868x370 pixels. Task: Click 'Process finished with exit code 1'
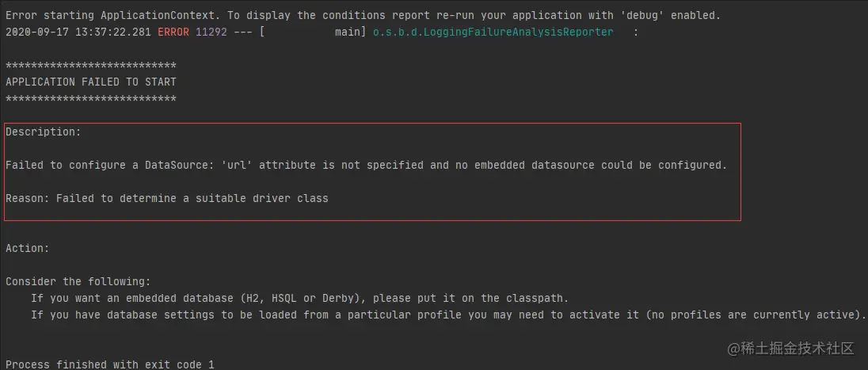[x=109, y=364]
